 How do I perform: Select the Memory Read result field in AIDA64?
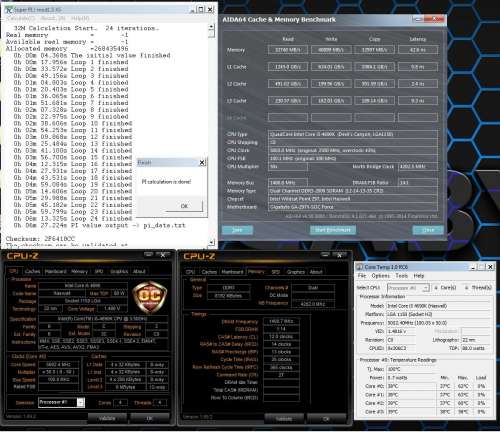[x=288, y=50]
